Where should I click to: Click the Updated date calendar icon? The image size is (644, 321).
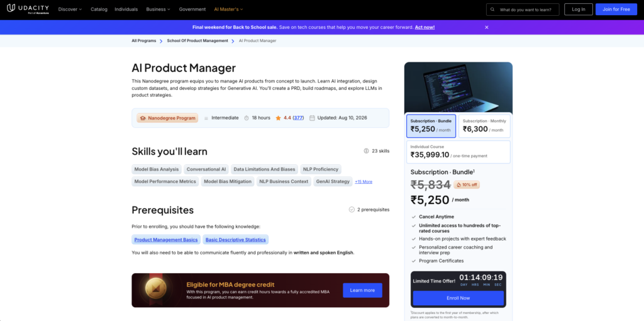pos(312,118)
